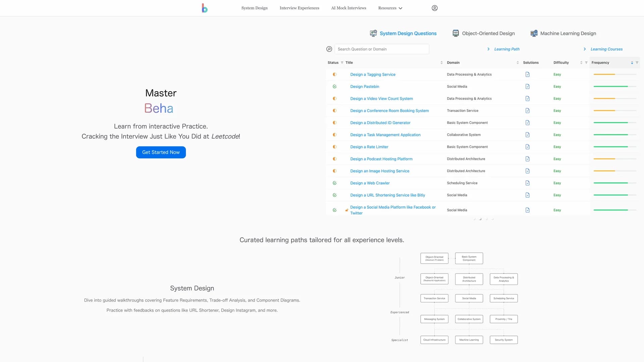Click Easy difficulty for Podcast Hosting Platform
The height and width of the screenshot is (362, 644).
[x=557, y=159]
